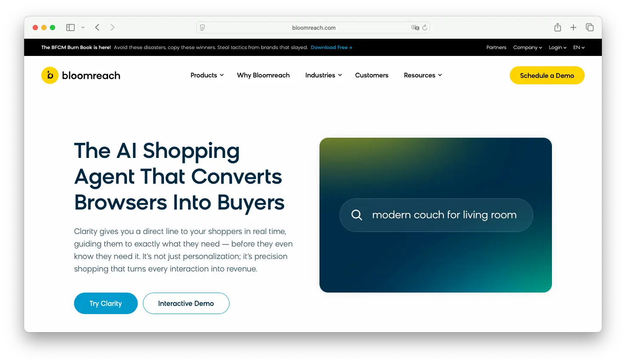The height and width of the screenshot is (364, 626).
Task: Click the Interactive Demo button
Action: [x=186, y=303]
